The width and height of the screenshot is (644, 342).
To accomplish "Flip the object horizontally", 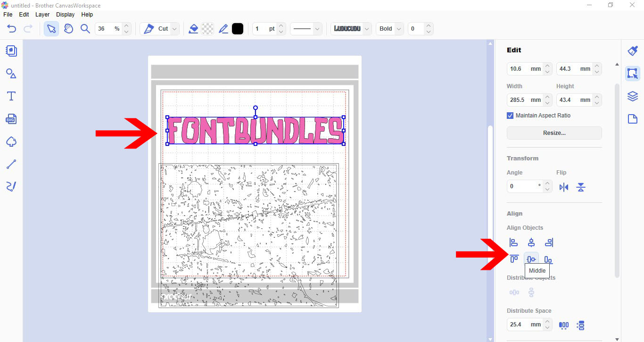I will pos(564,187).
